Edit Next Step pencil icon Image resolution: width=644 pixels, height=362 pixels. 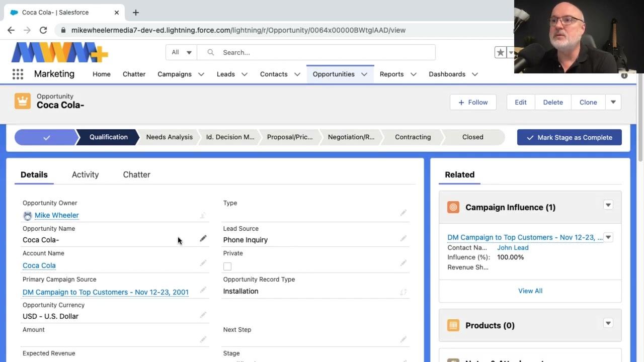404,339
